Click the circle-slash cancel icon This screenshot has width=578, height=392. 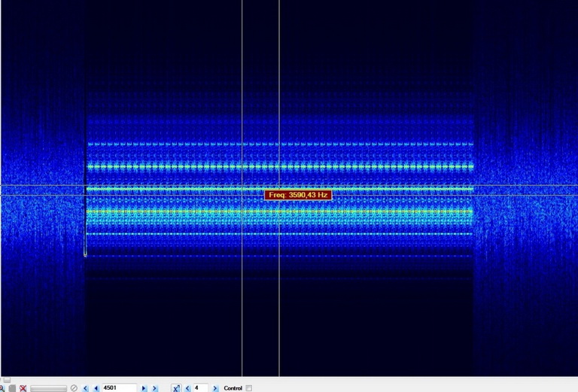tap(74, 388)
